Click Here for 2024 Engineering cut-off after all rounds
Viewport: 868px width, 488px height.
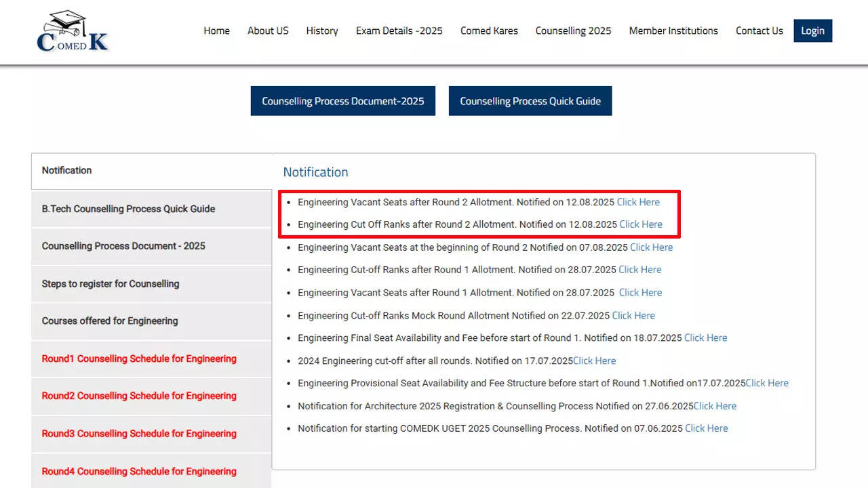595,361
